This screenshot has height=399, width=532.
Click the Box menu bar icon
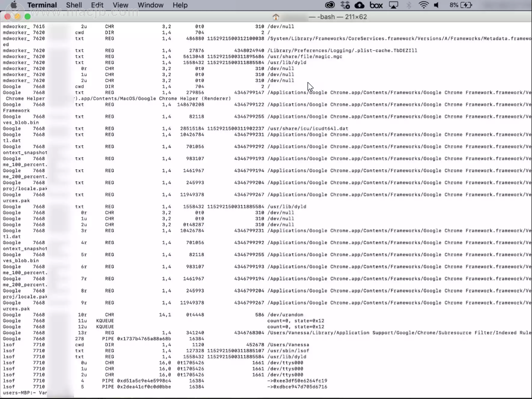pos(376,5)
